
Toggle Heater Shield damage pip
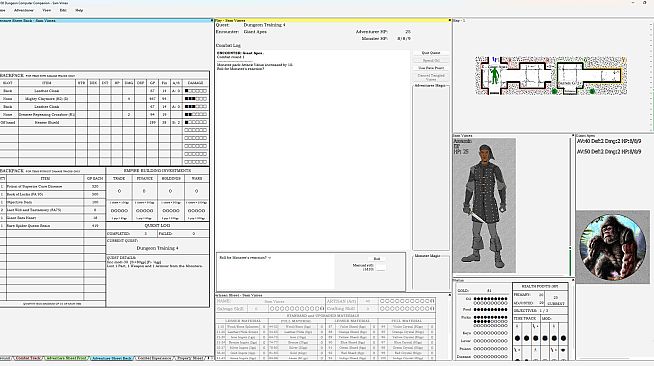coord(196,123)
